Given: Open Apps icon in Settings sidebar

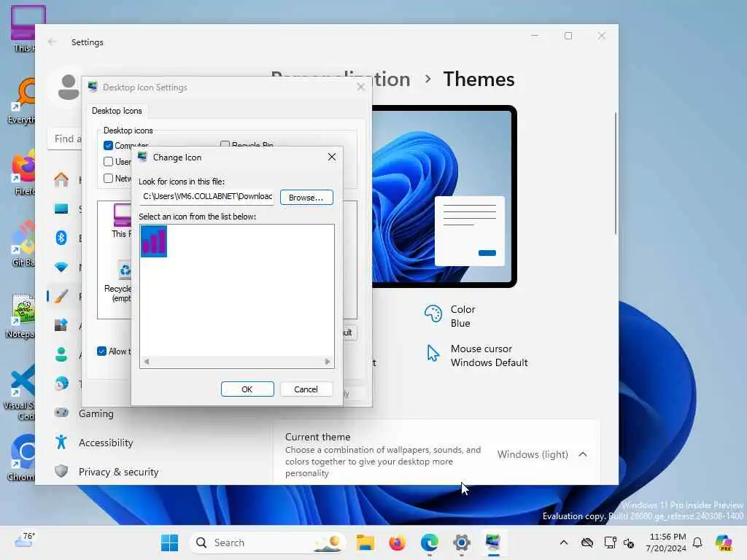Looking at the screenshot, I should 61,325.
